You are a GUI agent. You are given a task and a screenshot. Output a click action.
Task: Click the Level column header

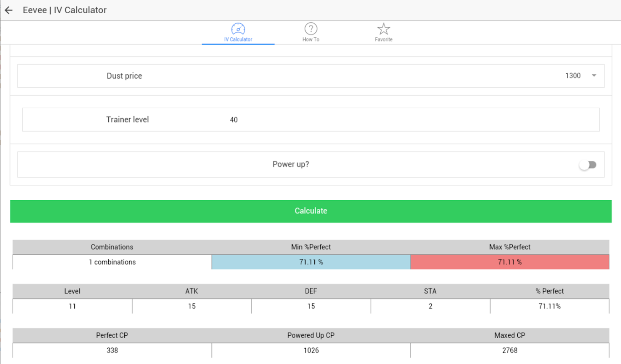(72, 291)
